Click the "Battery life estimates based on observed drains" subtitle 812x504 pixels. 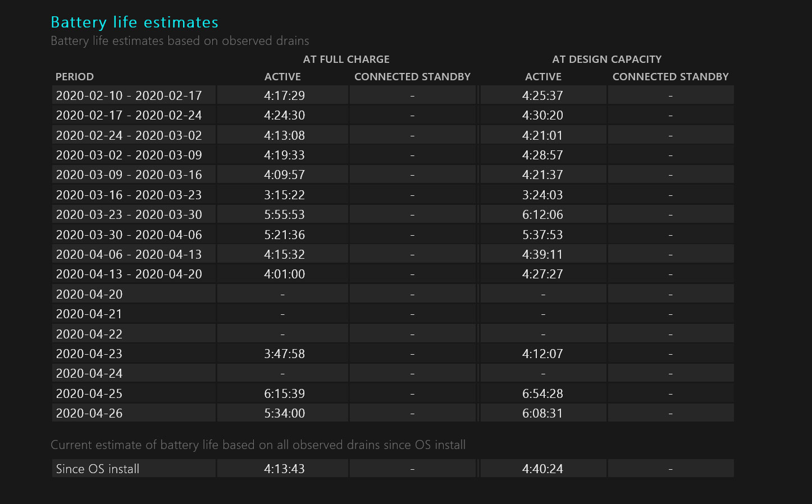(x=180, y=41)
